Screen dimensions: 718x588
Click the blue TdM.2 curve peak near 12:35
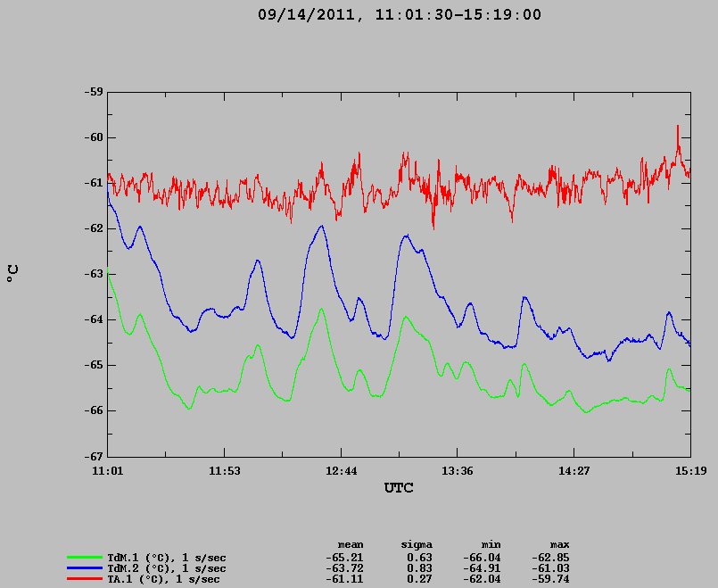(x=321, y=226)
